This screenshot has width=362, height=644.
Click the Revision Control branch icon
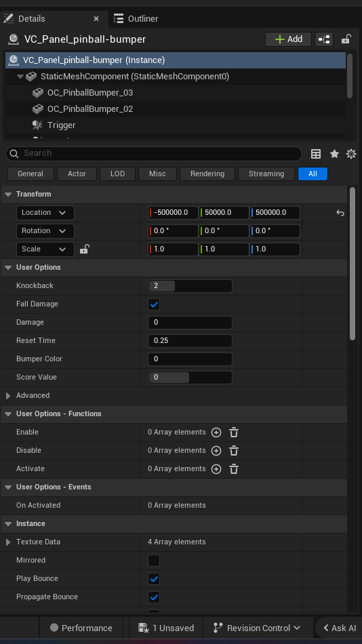[x=218, y=628]
